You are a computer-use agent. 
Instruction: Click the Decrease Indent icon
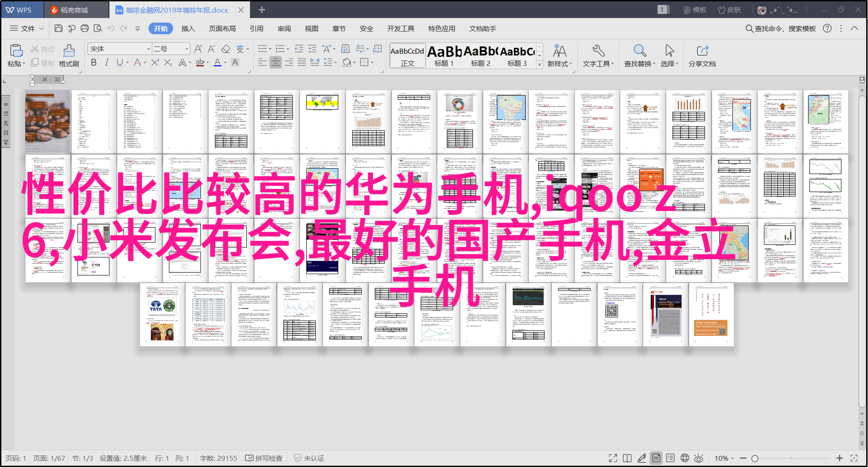tap(299, 49)
